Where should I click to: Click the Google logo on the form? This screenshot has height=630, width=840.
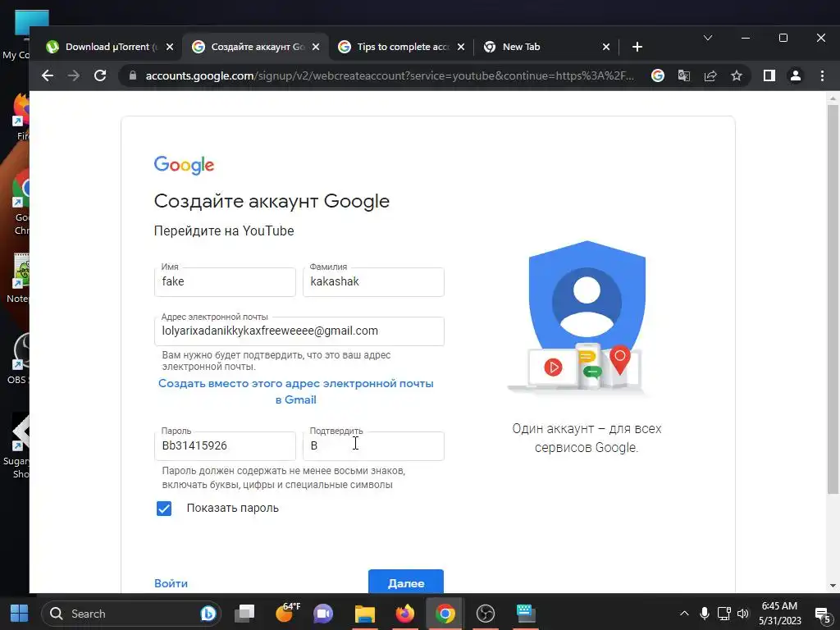(x=185, y=165)
